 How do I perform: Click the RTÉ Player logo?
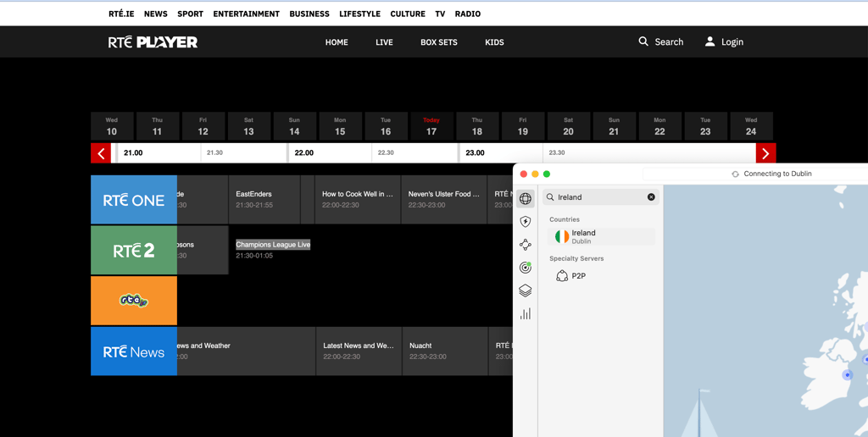click(153, 42)
